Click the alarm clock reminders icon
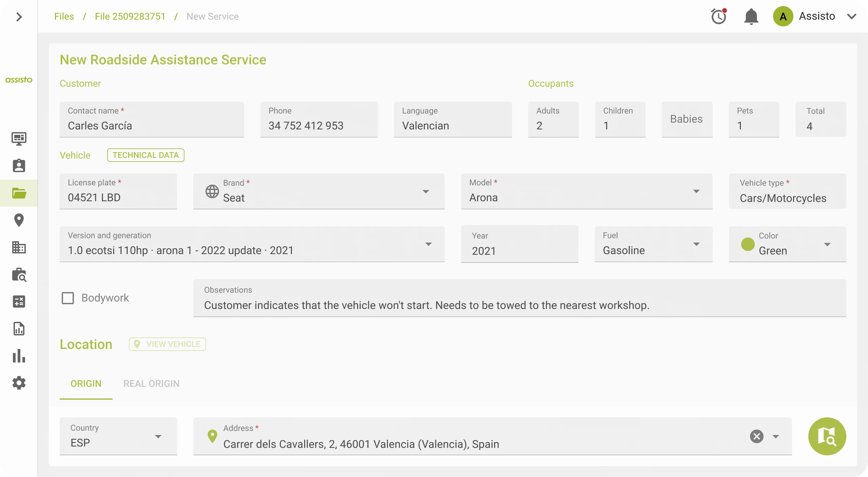The height and width of the screenshot is (477, 868). [x=718, y=16]
